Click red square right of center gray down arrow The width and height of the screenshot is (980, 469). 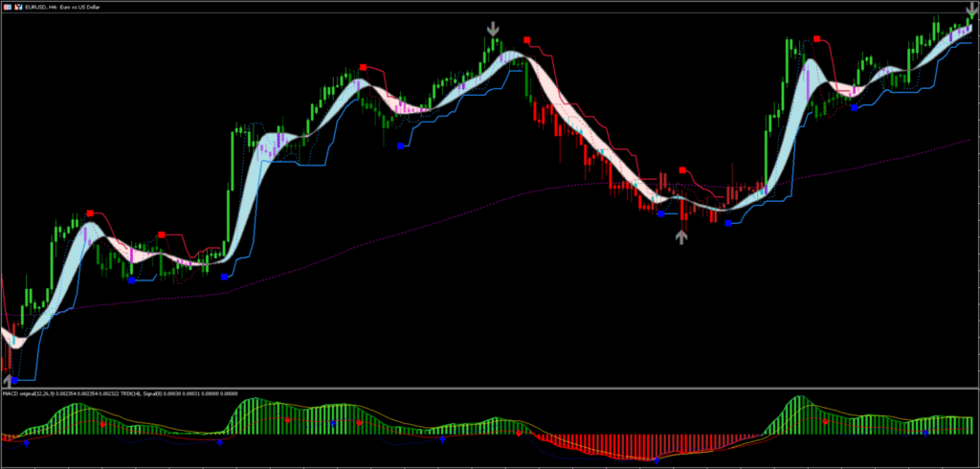(526, 39)
